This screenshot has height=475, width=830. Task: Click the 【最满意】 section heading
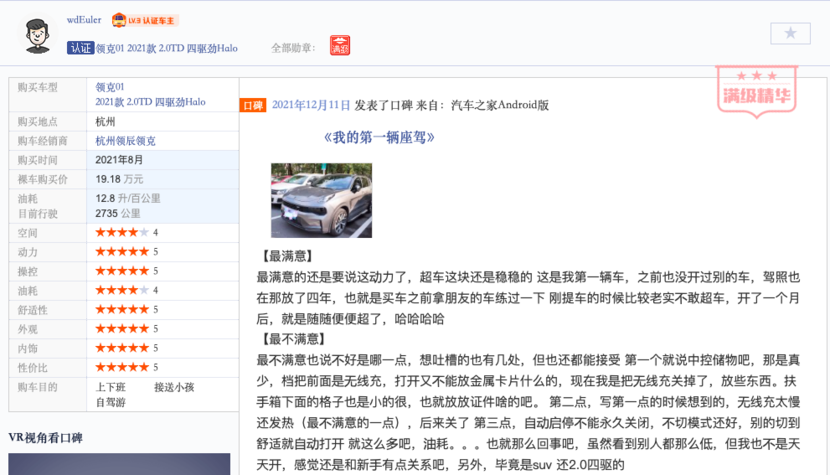coord(285,257)
